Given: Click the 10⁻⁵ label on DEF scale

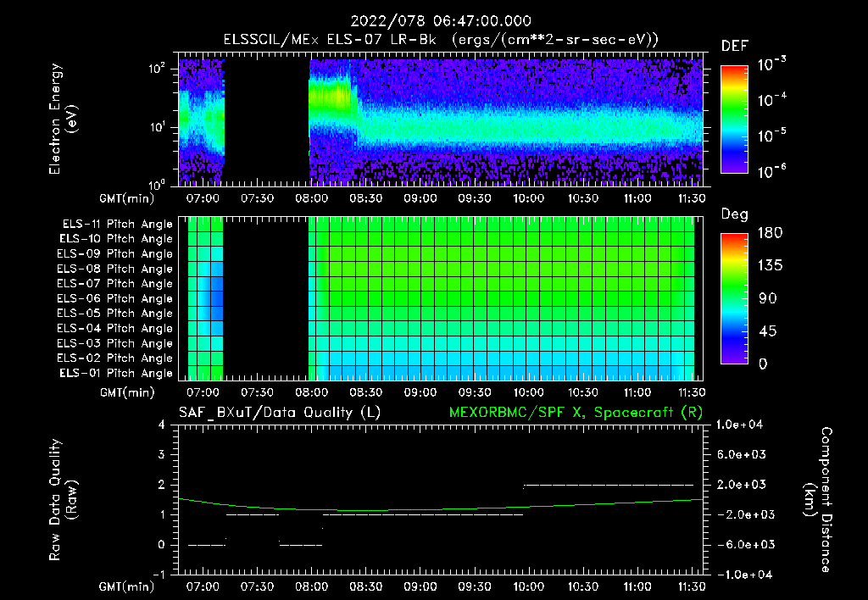Looking at the screenshot, I should pyautogui.click(x=771, y=136).
